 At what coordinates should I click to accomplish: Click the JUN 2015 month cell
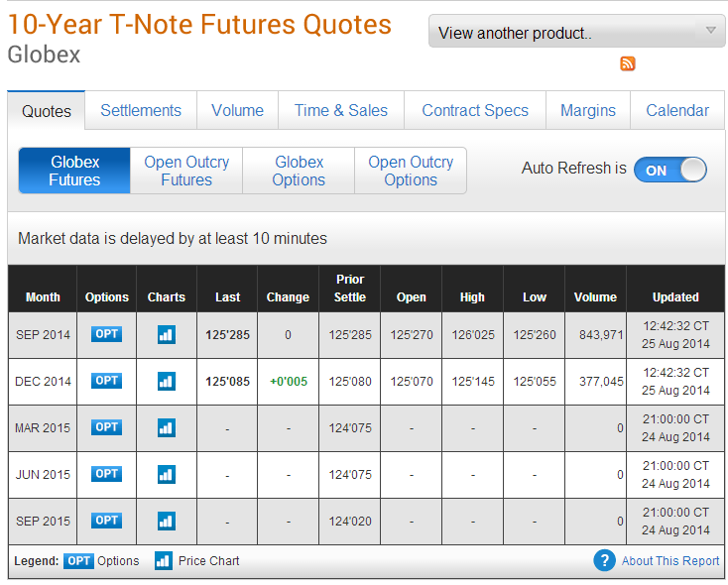43,475
